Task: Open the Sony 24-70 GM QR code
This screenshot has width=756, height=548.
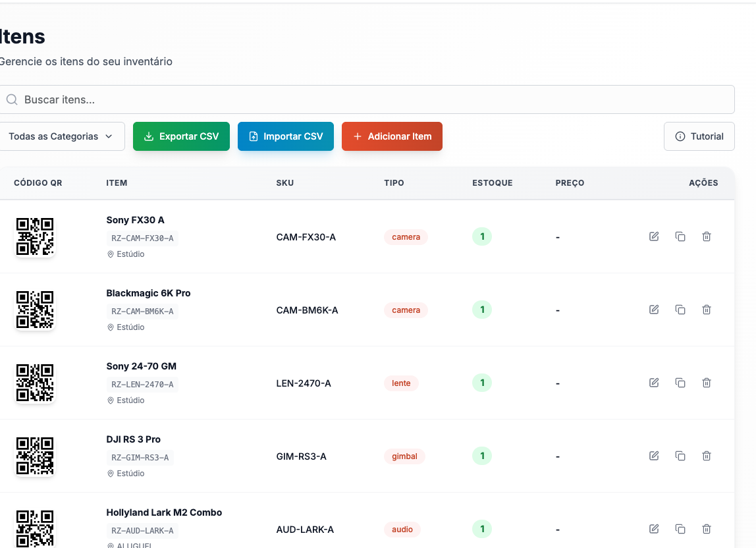Action: coord(35,383)
